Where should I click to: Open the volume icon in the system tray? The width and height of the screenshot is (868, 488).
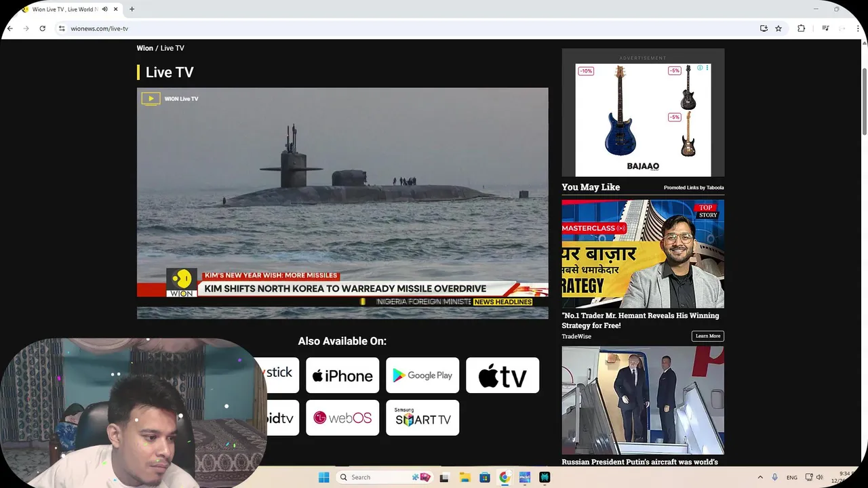819,477
